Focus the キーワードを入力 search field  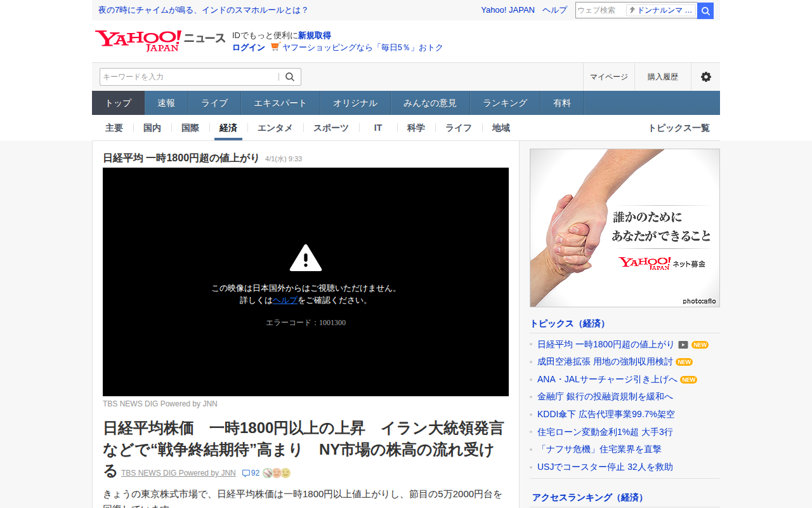pyautogui.click(x=189, y=77)
